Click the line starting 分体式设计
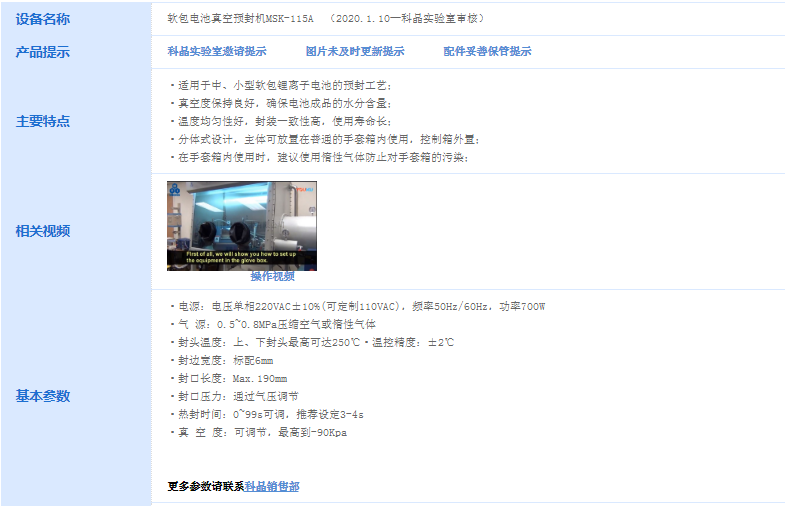 point(324,140)
